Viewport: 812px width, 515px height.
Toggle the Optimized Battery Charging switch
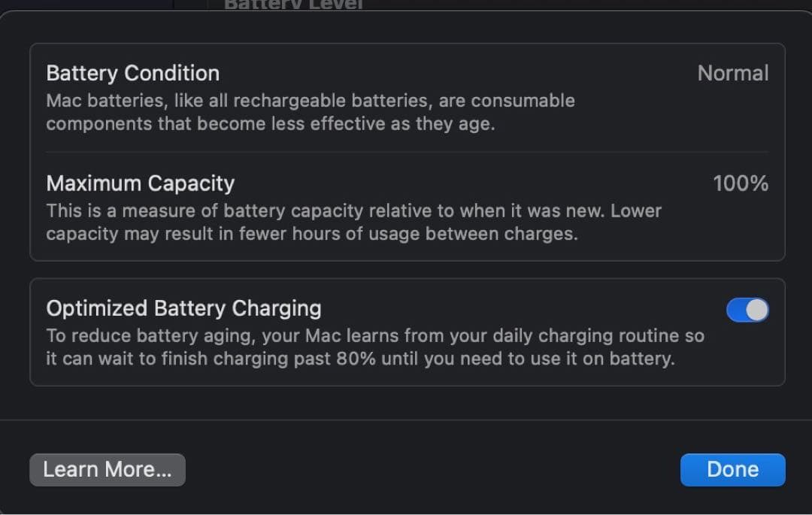click(747, 310)
